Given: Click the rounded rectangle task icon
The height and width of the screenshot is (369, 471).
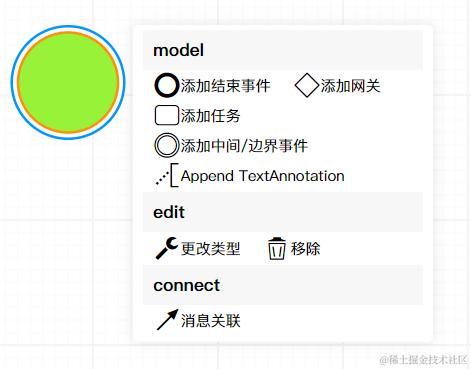Looking at the screenshot, I should (x=167, y=115).
